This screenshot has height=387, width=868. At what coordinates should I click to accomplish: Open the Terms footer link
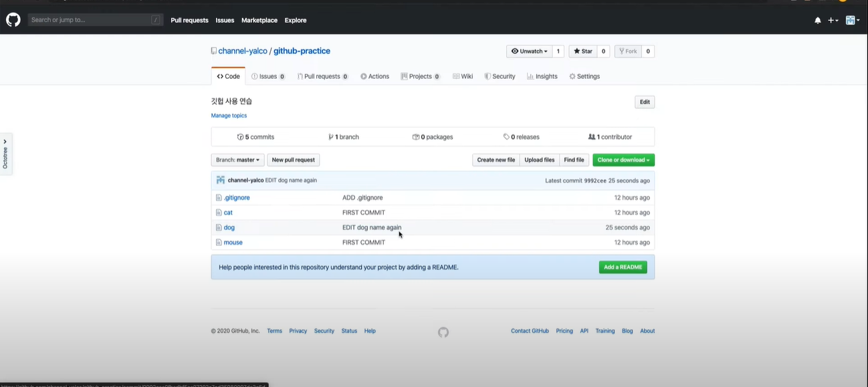coord(274,331)
